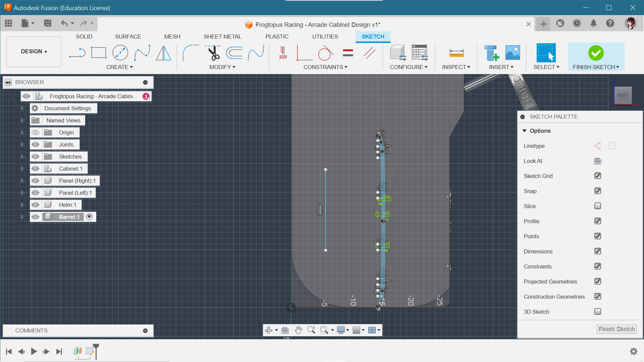Open the job status clock icon

point(577,23)
